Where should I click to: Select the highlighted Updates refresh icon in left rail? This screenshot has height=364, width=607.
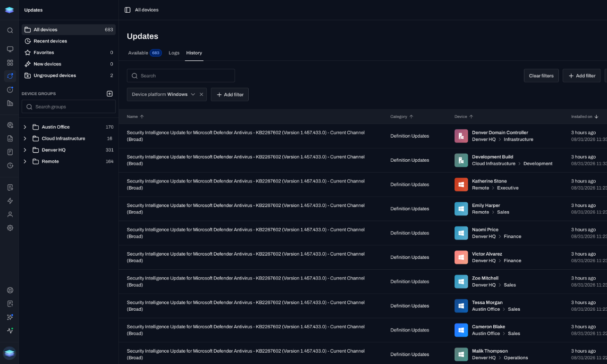[10, 76]
